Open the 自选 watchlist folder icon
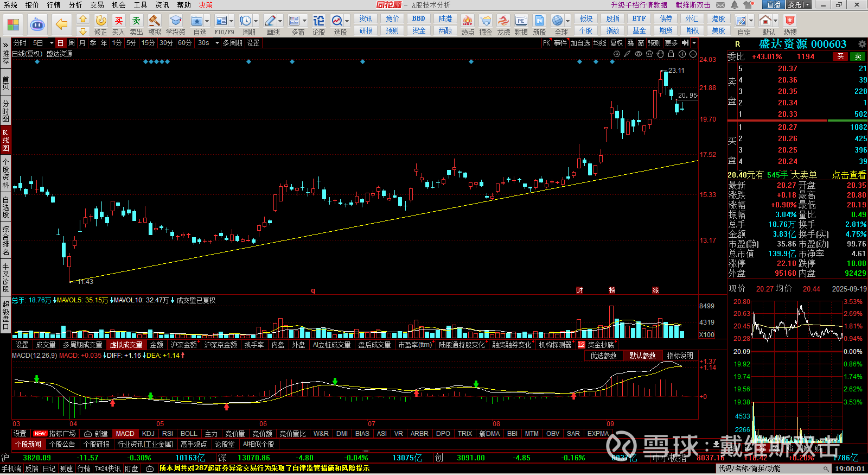The image size is (868, 475). [196, 21]
